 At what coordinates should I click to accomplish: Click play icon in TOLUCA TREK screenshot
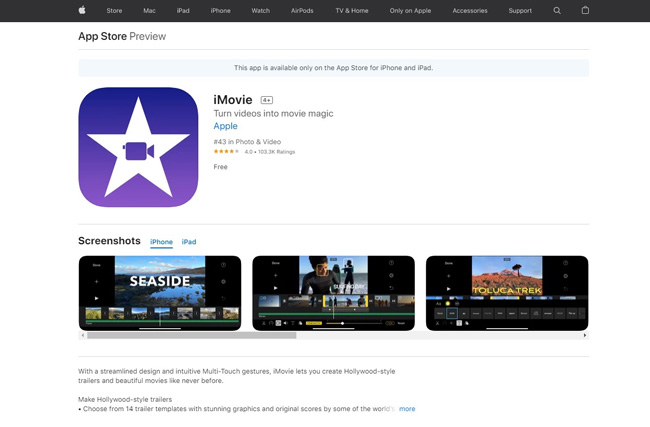(x=448, y=289)
